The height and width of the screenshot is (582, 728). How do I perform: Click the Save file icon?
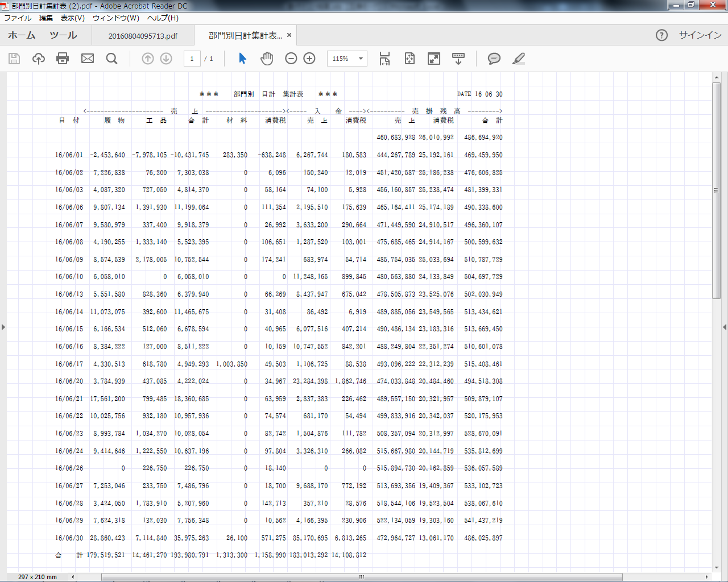click(14, 59)
